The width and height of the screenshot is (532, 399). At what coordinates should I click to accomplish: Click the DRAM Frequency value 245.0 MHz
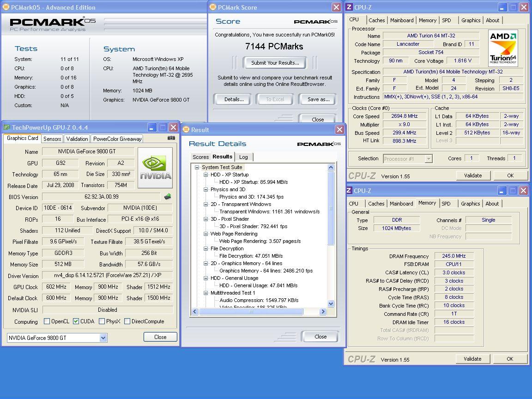pyautogui.click(x=454, y=256)
